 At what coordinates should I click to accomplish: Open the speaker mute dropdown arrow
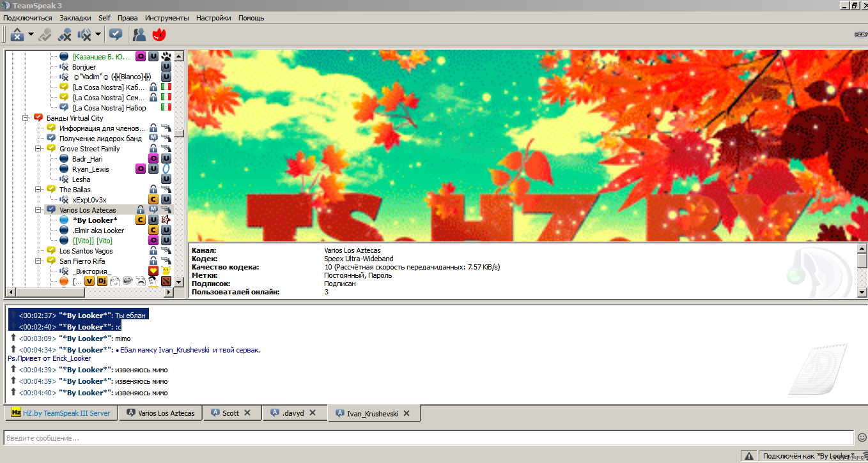98,34
